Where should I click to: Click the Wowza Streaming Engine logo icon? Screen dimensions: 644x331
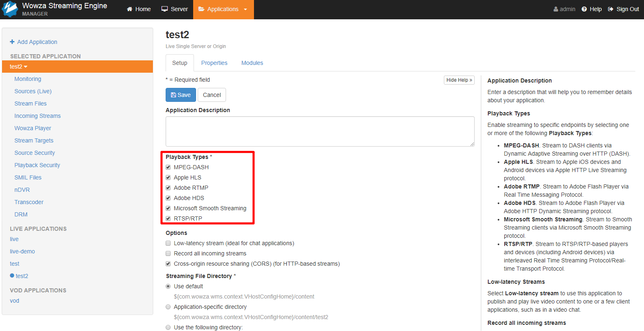tap(10, 9)
